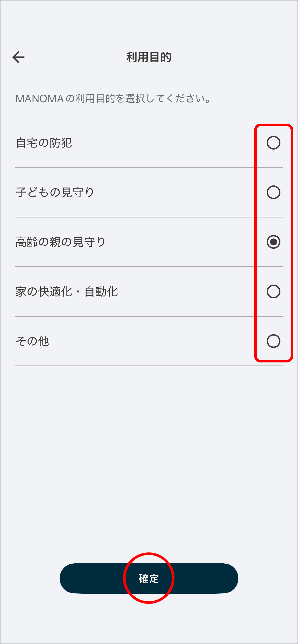Viewport: 298px width, 644px height.
Task: Tap the 高齢の親の見守り label text
Action: (60, 242)
